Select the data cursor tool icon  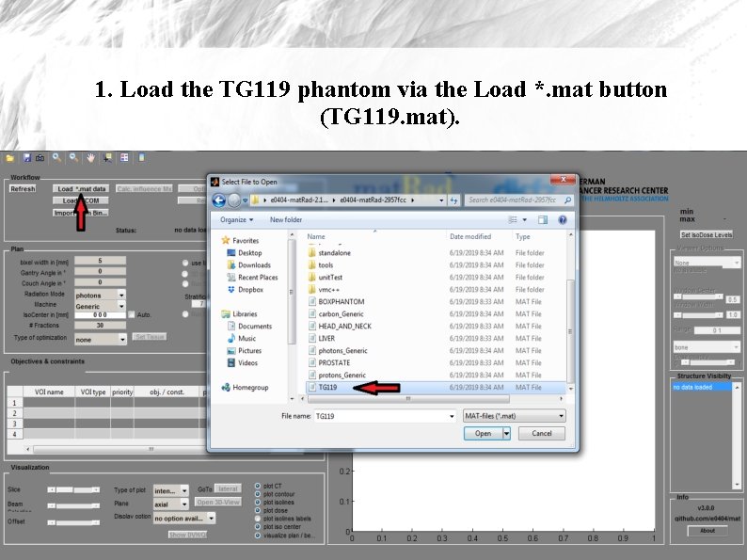tap(107, 157)
